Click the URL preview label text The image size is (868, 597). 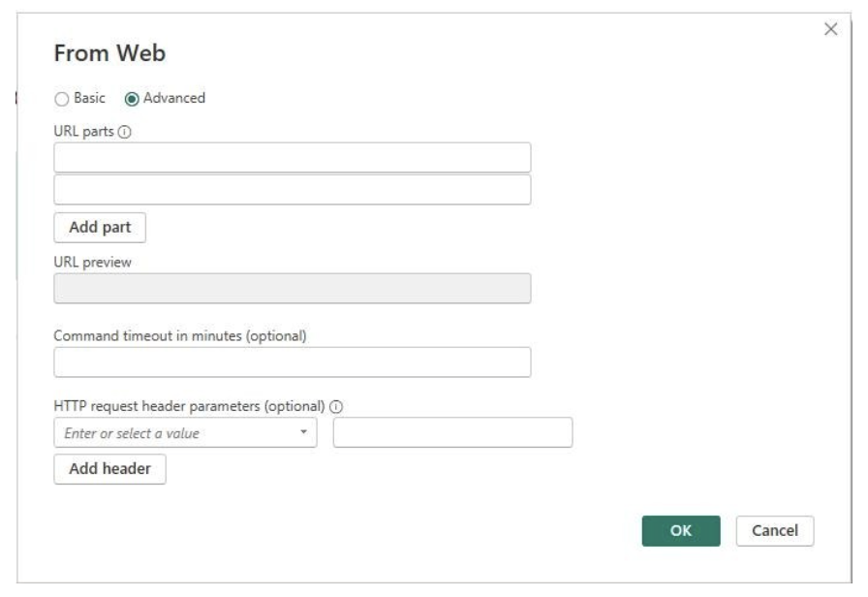(92, 263)
